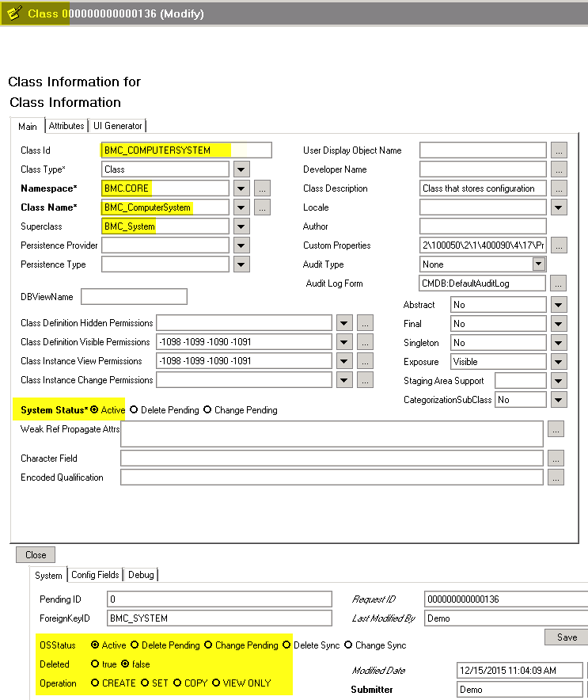
Task: Open the Config Fields tab
Action: 95,575
